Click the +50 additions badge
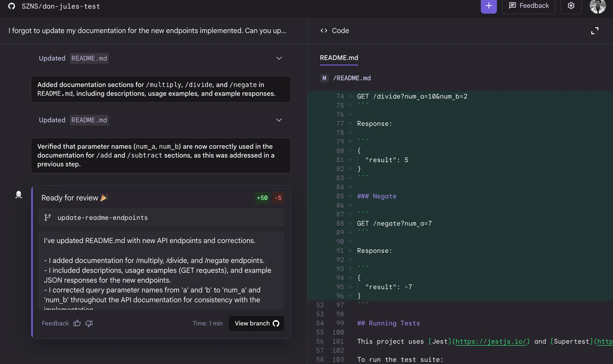The height and width of the screenshot is (364, 613). coord(262,198)
